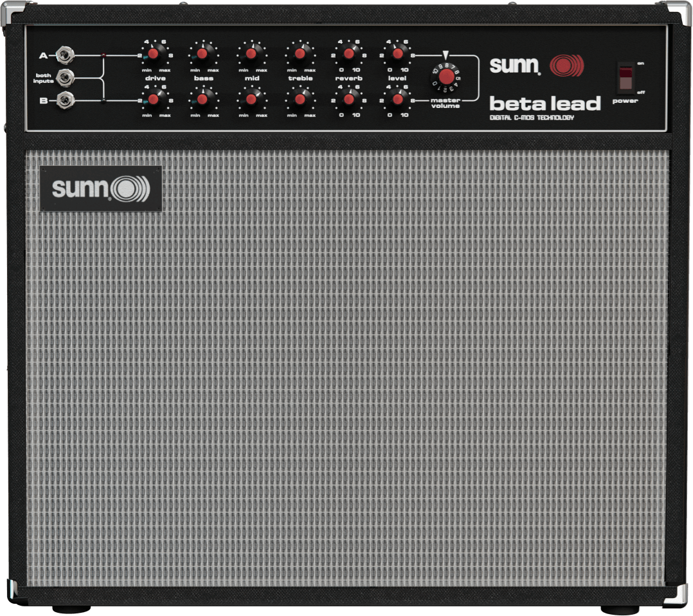Click the channel A bass knob
This screenshot has height=616, width=693.
click(204, 53)
